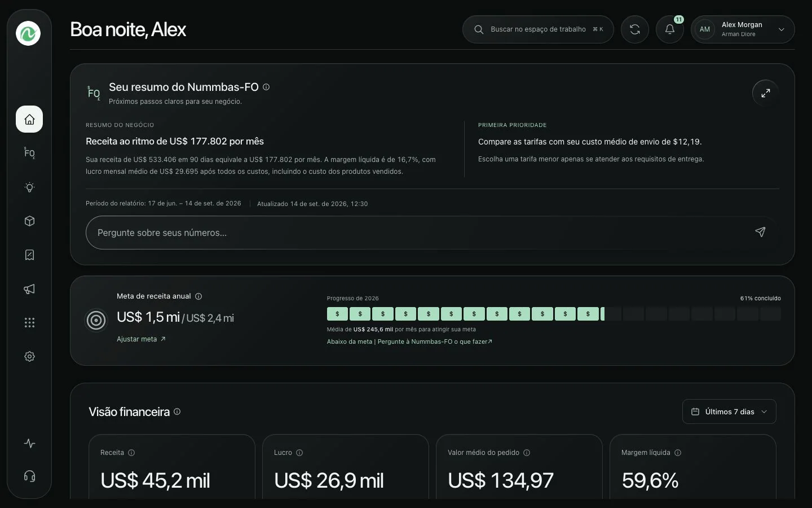Screen dimensions: 812x508
Task: Open the activity pulse icon in sidebar
Action: 29,443
